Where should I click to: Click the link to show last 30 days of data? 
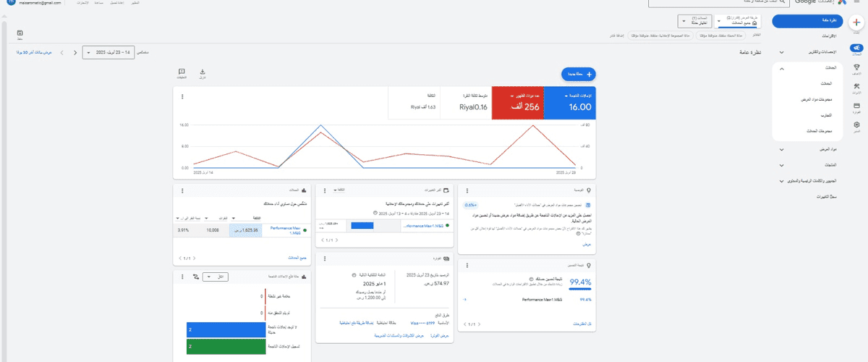34,52
